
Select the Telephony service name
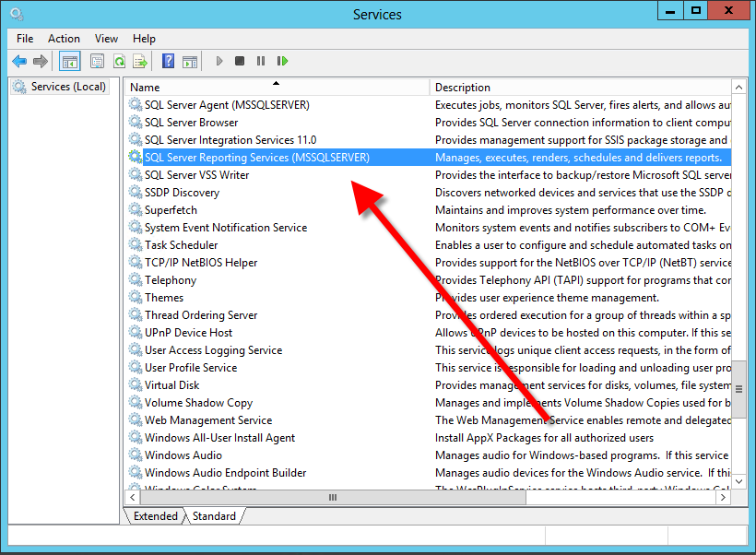pyautogui.click(x=171, y=279)
